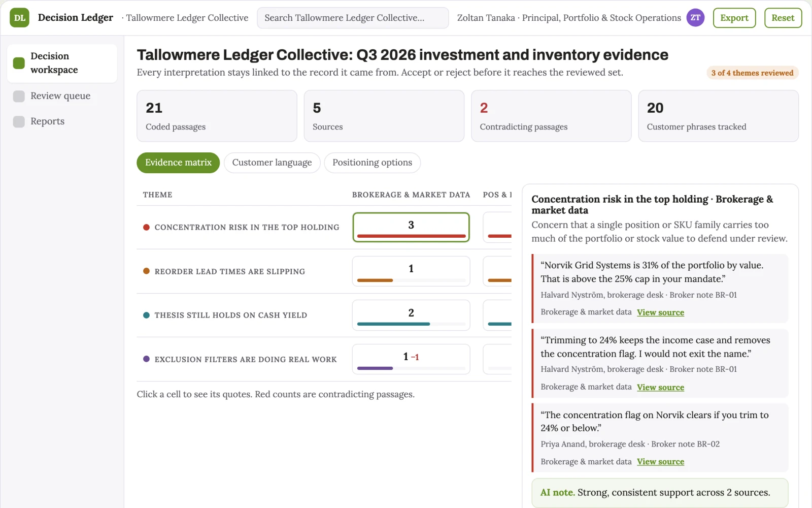Click the AI note about consistent support
The width and height of the screenshot is (812, 508).
(660, 493)
